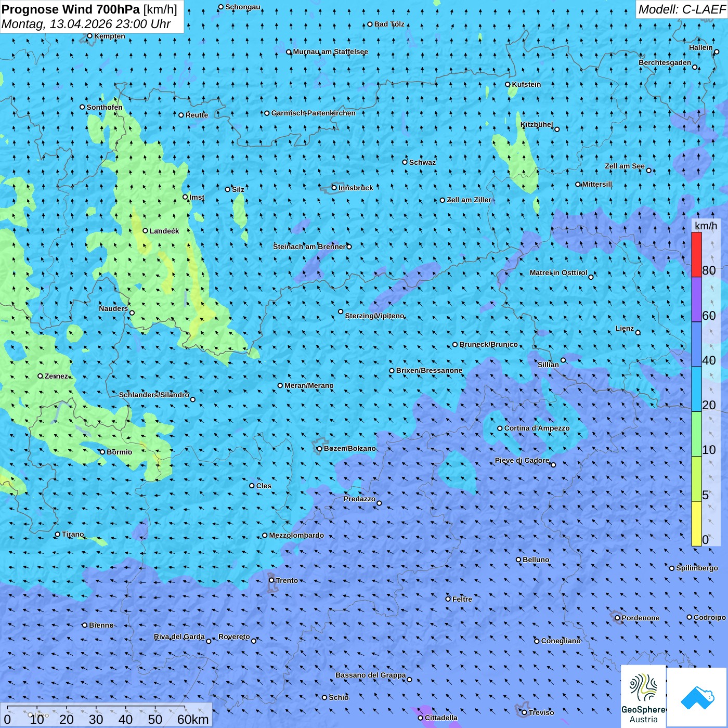Screen dimensions: 728x728
Task: Click the Bienno label
Action: tap(101, 625)
